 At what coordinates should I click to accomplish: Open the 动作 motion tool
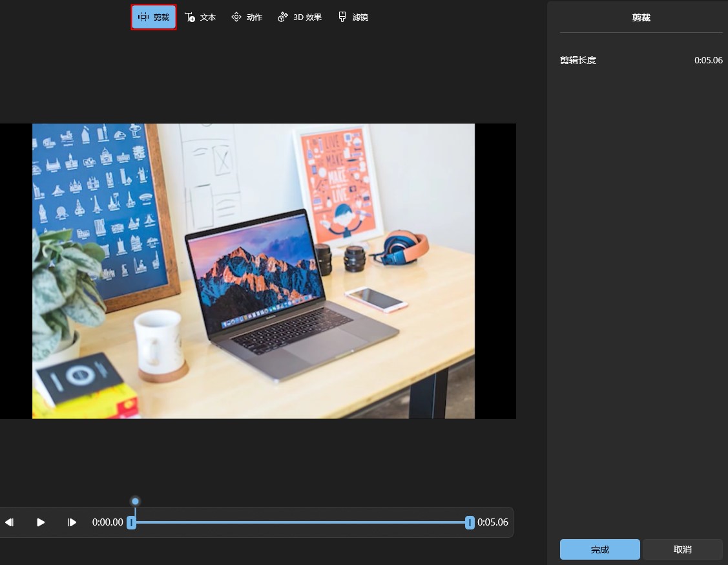click(x=247, y=17)
